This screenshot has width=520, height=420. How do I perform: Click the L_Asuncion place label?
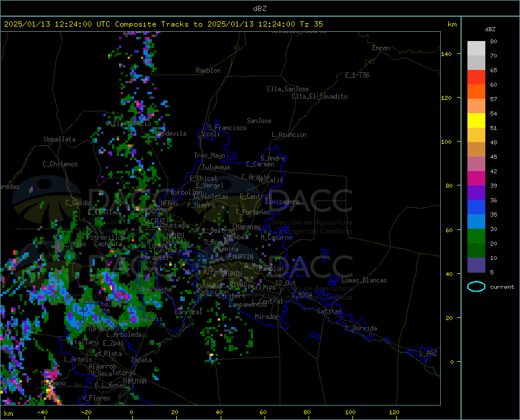(x=289, y=135)
